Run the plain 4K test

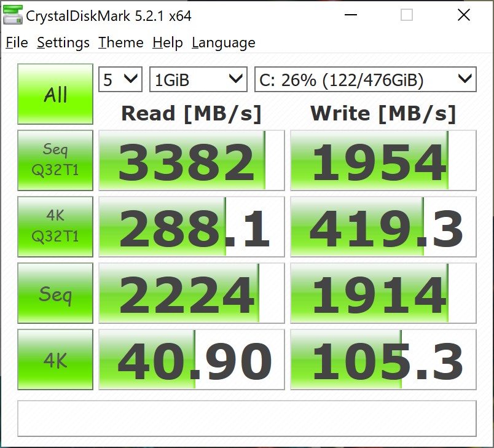pos(55,360)
